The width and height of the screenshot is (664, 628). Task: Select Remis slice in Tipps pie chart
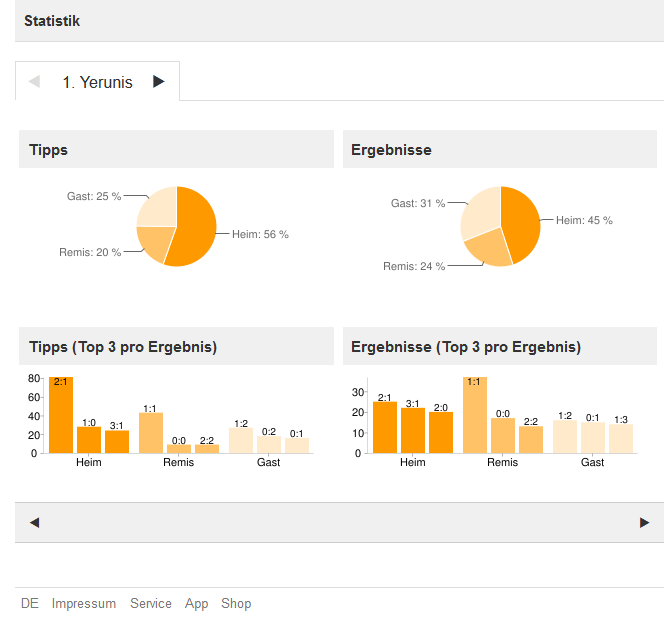tap(154, 242)
